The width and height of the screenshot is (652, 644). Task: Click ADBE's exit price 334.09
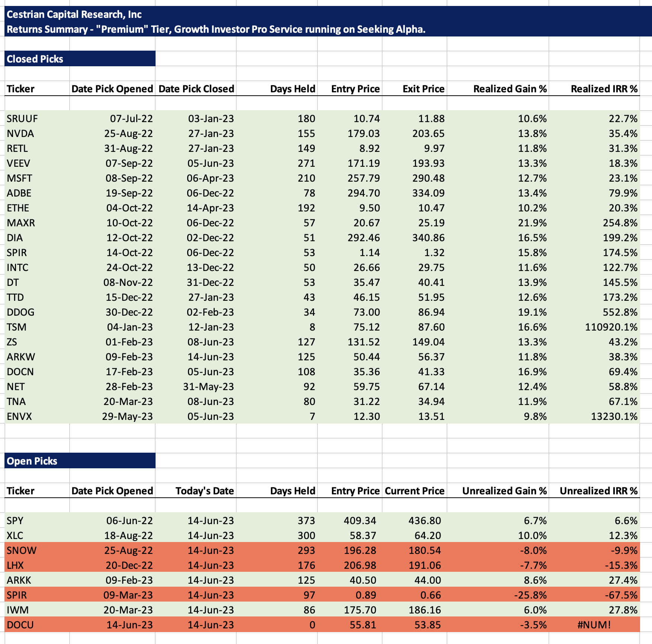[428, 193]
